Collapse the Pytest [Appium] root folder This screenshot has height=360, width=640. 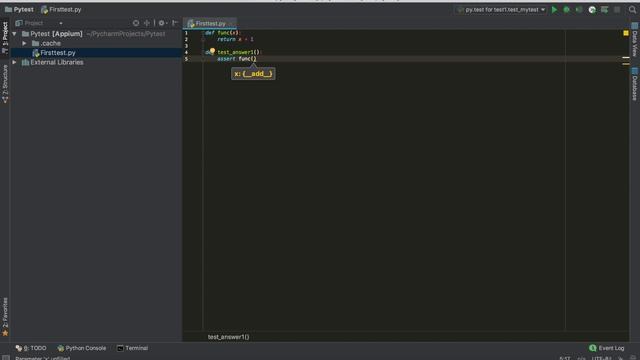point(15,34)
